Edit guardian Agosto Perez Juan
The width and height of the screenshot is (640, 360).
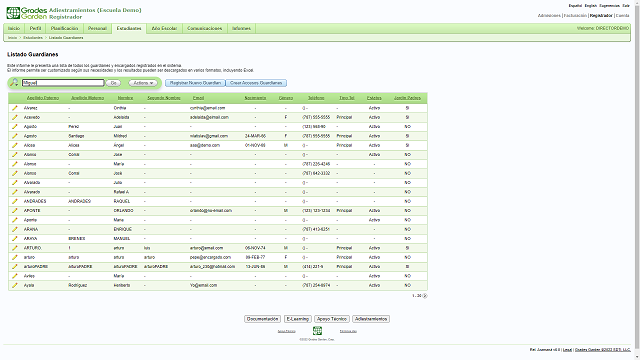(15, 127)
